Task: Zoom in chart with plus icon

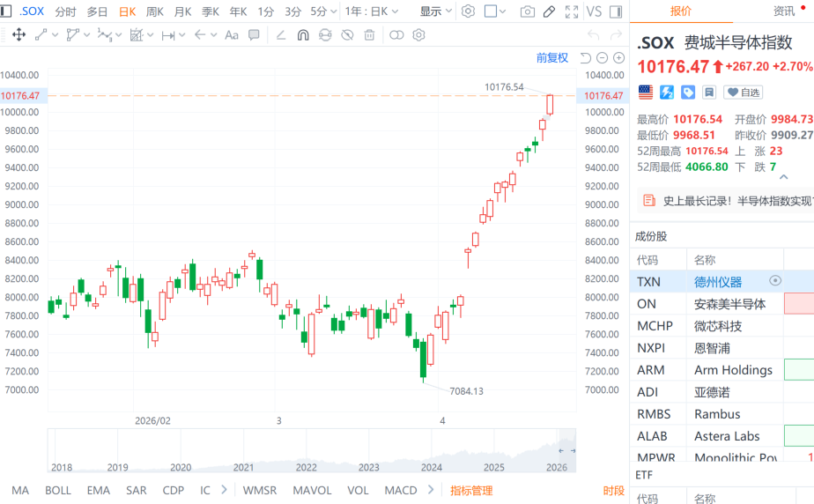Action: 618,58
